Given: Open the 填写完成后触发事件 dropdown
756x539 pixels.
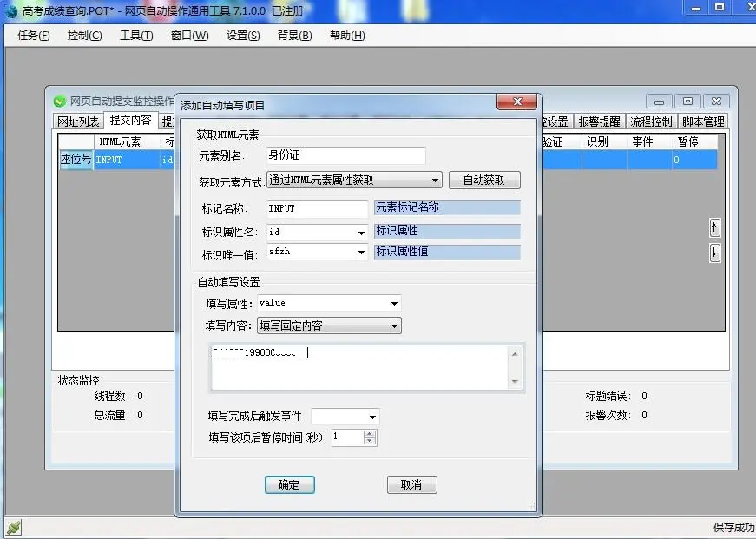Looking at the screenshot, I should (x=372, y=417).
